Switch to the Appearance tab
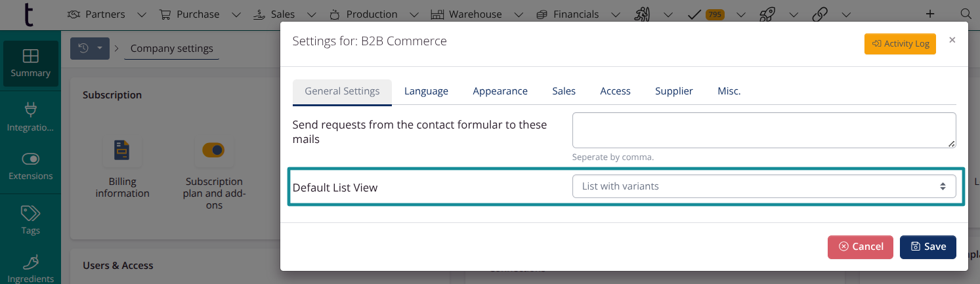The image size is (980, 284). [500, 92]
